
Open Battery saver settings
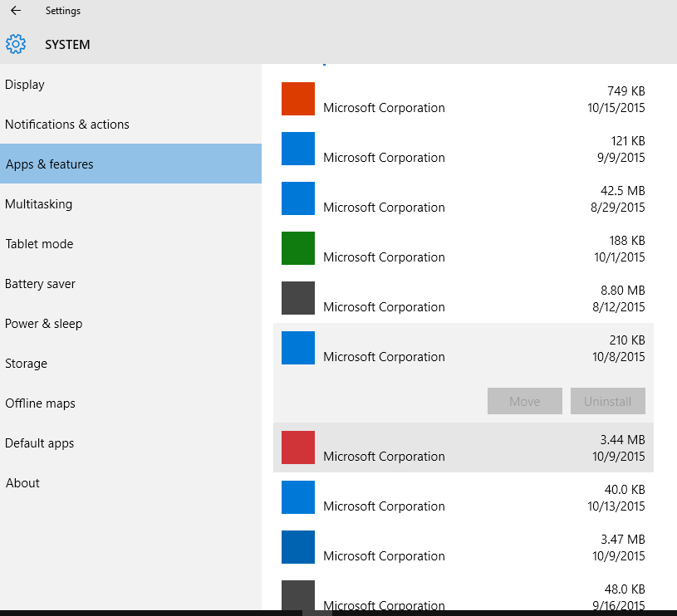tap(130, 284)
